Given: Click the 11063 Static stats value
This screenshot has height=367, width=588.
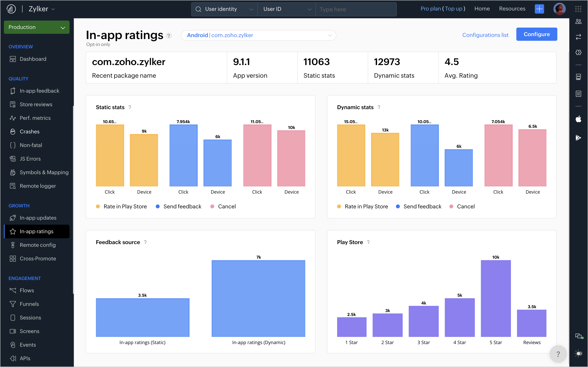Looking at the screenshot, I should 317,62.
